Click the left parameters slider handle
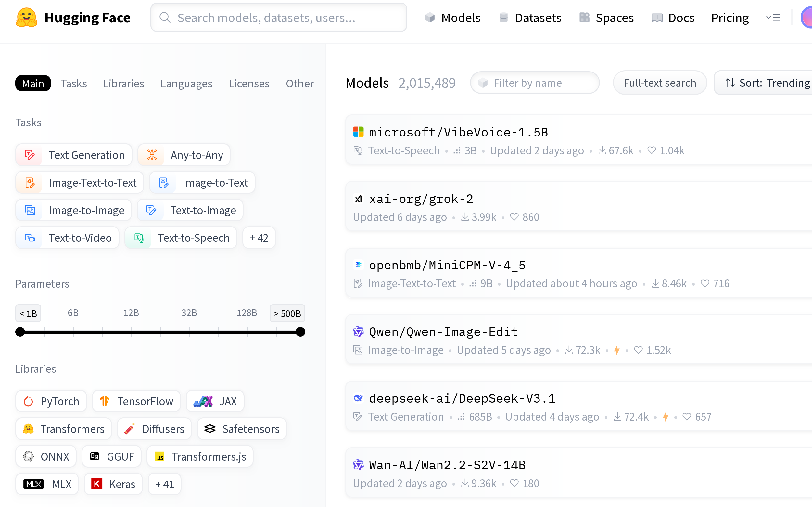 [x=20, y=331]
